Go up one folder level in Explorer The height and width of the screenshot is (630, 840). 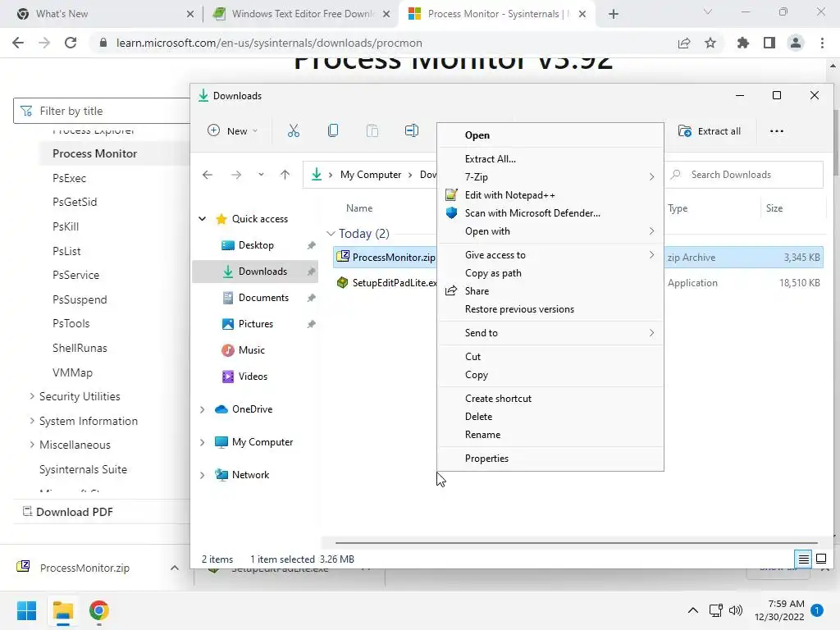point(285,175)
